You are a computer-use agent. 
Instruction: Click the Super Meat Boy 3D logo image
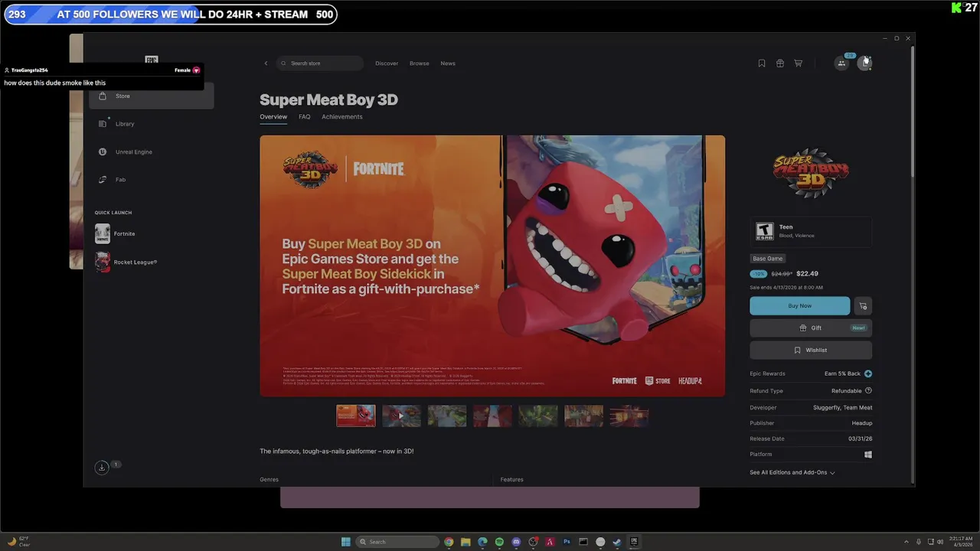811,173
